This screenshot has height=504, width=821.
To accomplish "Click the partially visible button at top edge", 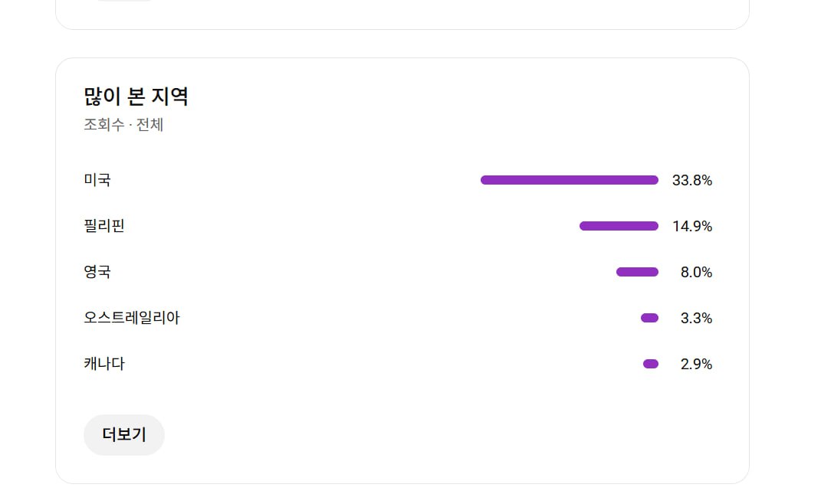I will tap(124, 1).
